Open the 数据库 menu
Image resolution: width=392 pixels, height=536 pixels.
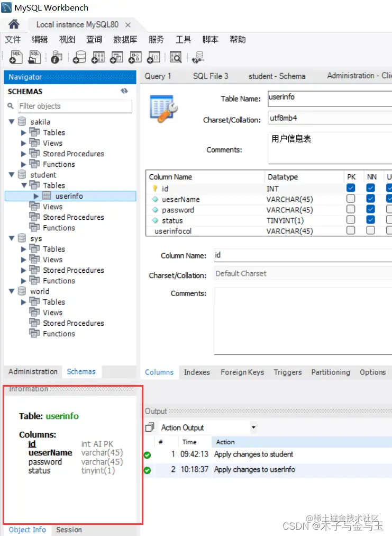pyautogui.click(x=125, y=40)
